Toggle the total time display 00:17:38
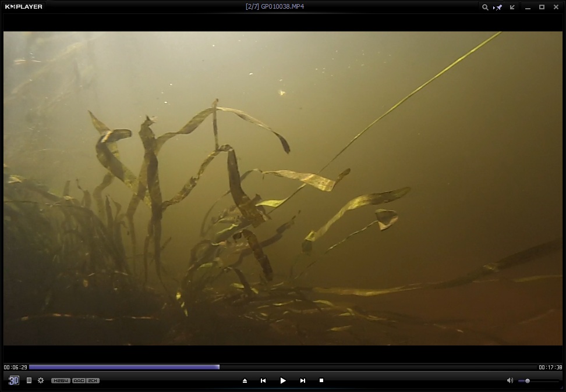 550,367
